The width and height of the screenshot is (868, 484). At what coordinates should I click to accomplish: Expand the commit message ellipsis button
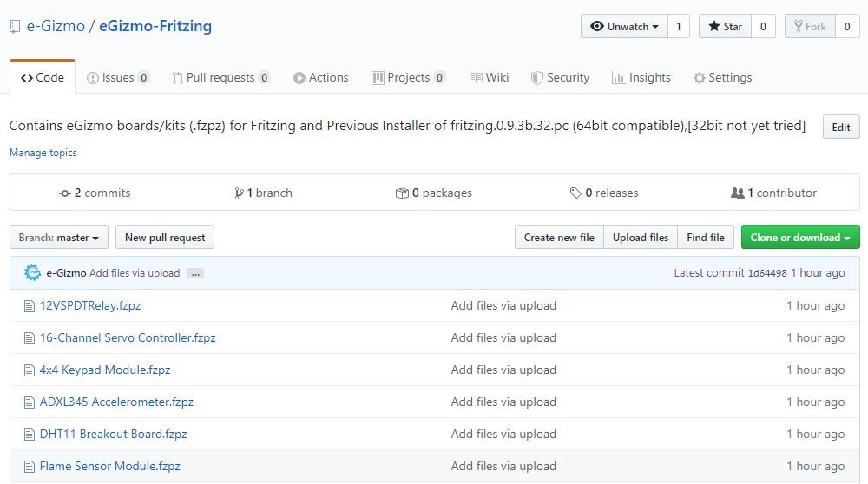click(x=195, y=273)
